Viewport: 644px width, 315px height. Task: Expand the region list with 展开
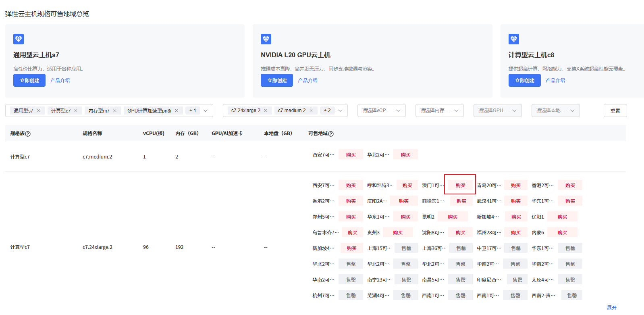point(611,307)
